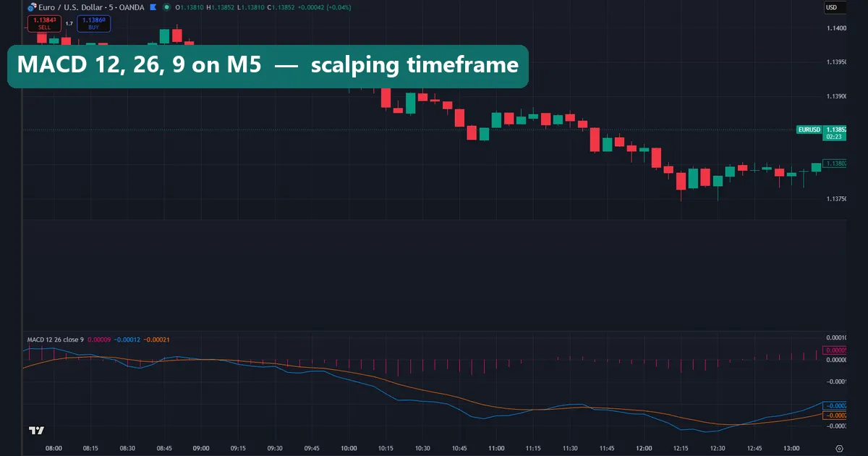Click the 09:15 time axis label

point(238,448)
